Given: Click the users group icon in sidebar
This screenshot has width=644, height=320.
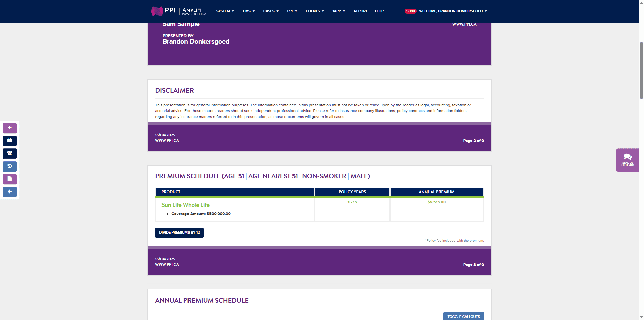Looking at the screenshot, I should click(x=10, y=153).
